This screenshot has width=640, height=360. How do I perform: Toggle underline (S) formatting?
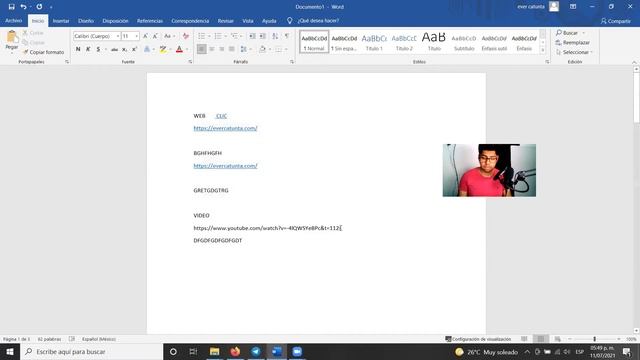click(x=98, y=49)
